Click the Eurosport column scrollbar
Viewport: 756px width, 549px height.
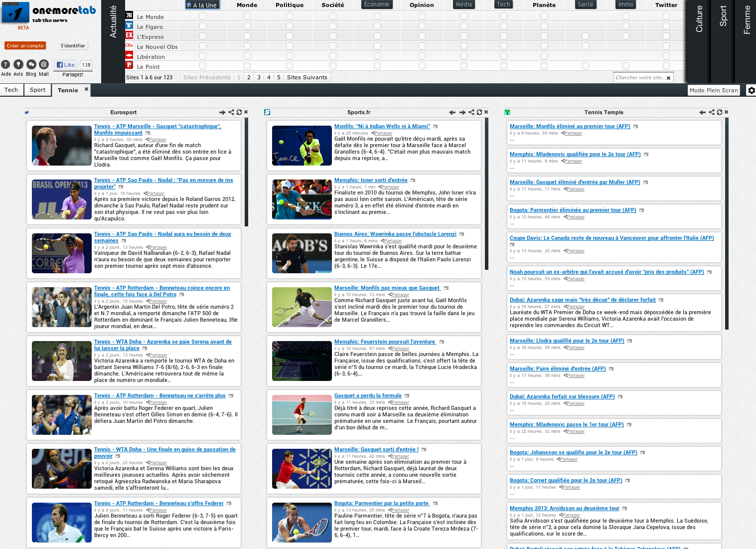pos(247,172)
